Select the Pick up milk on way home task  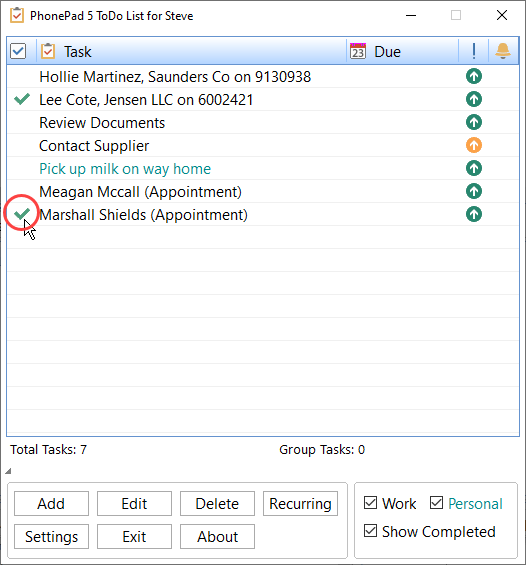(125, 169)
